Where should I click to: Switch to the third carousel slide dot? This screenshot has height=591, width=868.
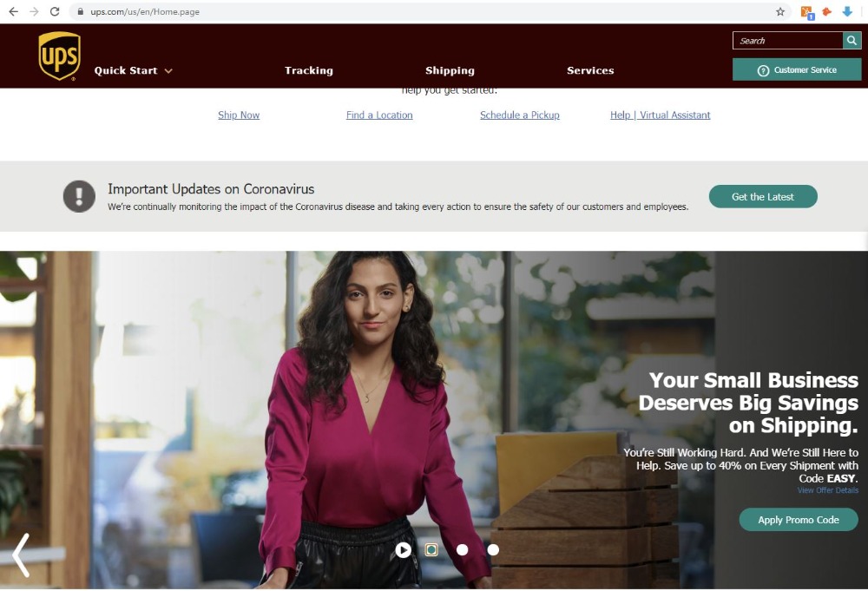pos(463,549)
